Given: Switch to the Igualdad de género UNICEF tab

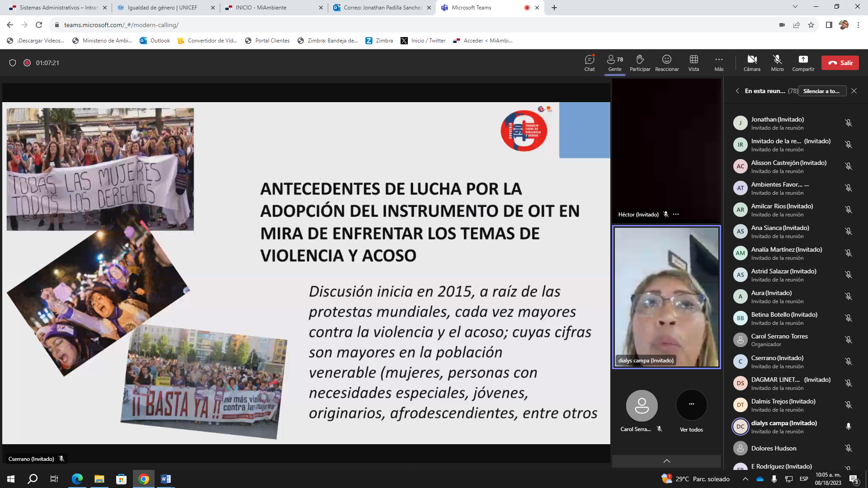Looking at the screenshot, I should point(162,8).
